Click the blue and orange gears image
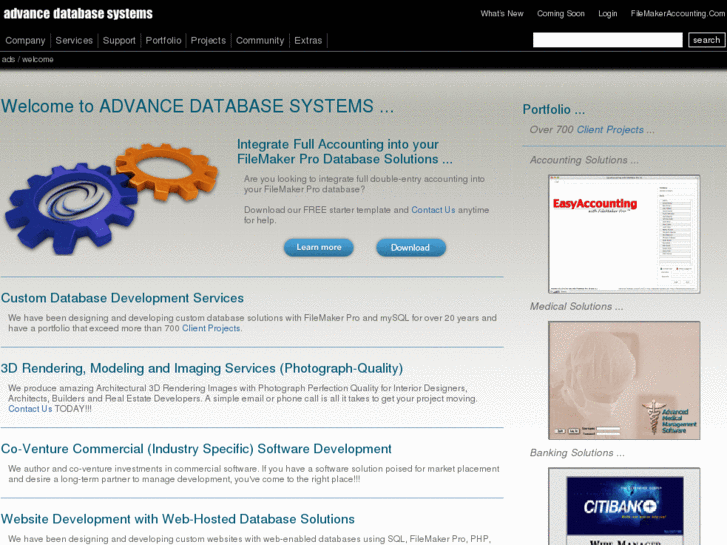The image size is (727, 545). (x=111, y=199)
